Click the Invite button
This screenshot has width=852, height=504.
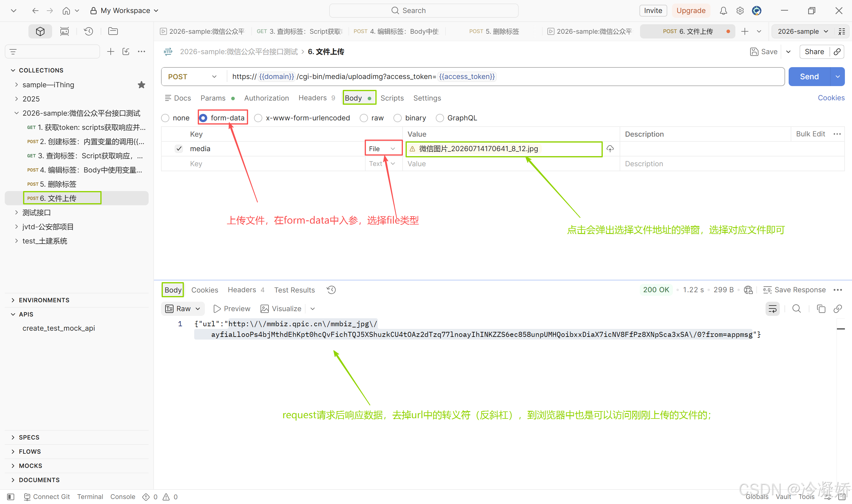click(653, 11)
